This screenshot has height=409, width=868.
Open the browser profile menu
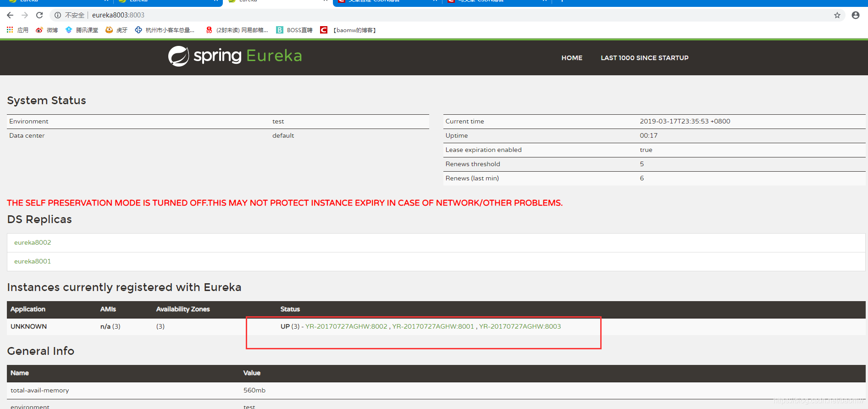click(x=856, y=15)
